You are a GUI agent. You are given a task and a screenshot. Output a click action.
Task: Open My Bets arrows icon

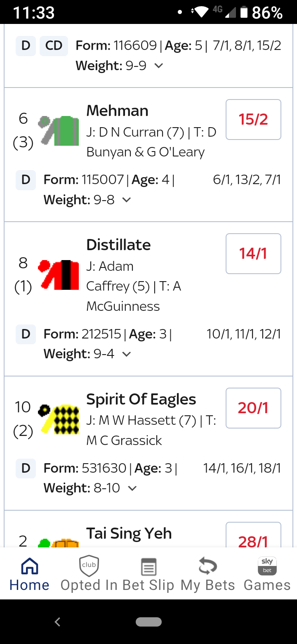click(207, 566)
